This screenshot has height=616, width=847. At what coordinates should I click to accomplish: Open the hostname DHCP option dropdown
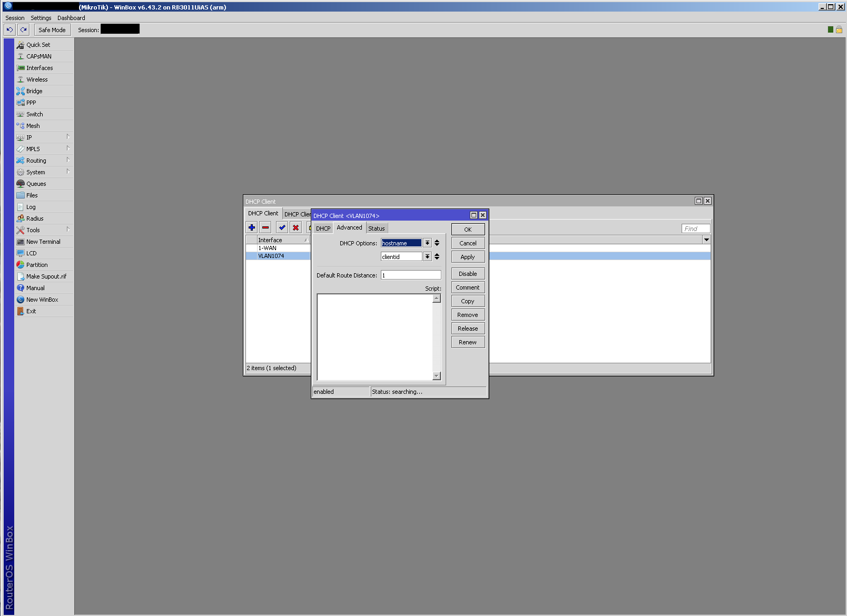click(x=427, y=243)
